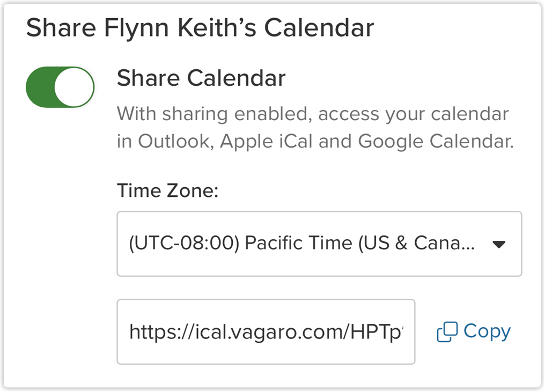Click the "Google Calendar" text in description

(x=436, y=141)
